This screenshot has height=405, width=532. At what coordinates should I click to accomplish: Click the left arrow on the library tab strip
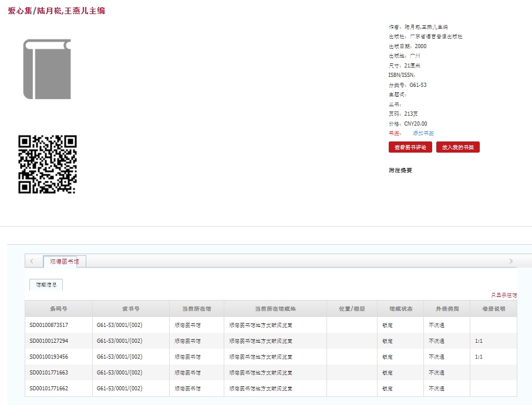[32, 261]
